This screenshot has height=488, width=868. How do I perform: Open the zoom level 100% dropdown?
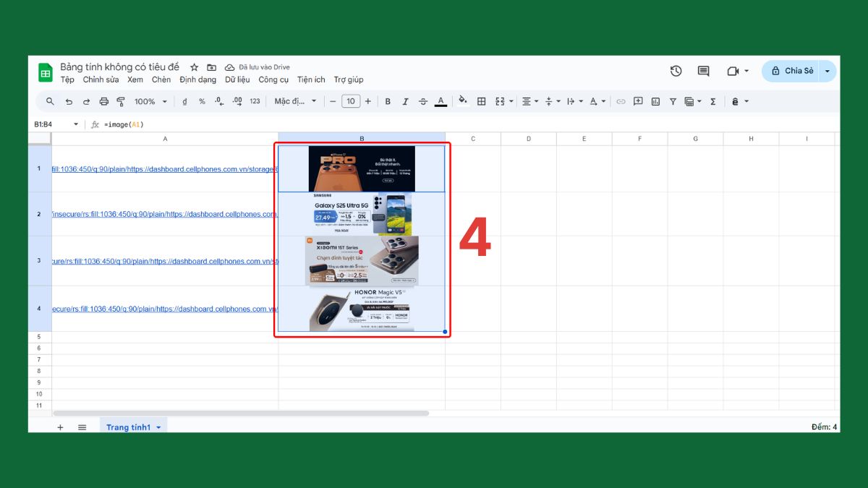(x=149, y=101)
